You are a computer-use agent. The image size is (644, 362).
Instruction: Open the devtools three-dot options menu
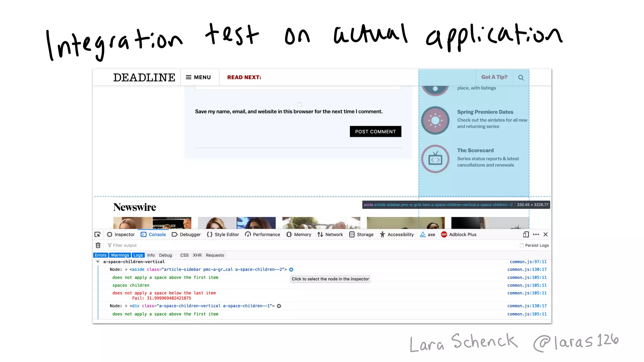pyautogui.click(x=536, y=234)
